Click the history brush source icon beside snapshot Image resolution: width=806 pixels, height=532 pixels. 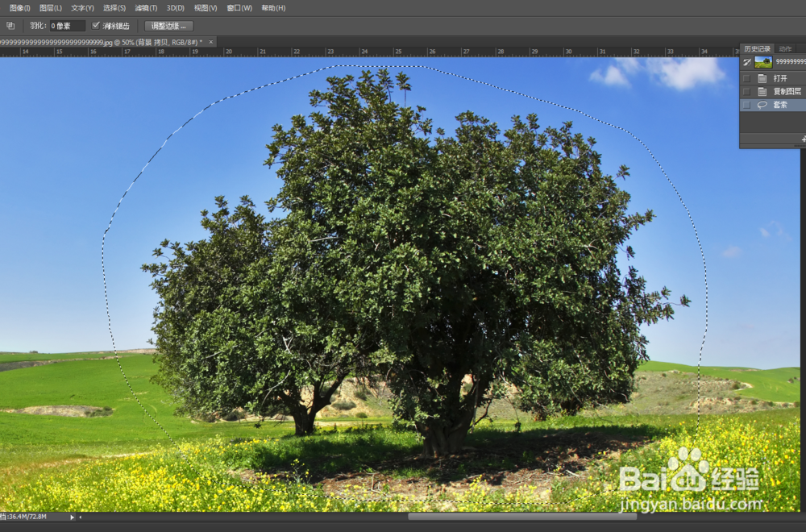747,62
